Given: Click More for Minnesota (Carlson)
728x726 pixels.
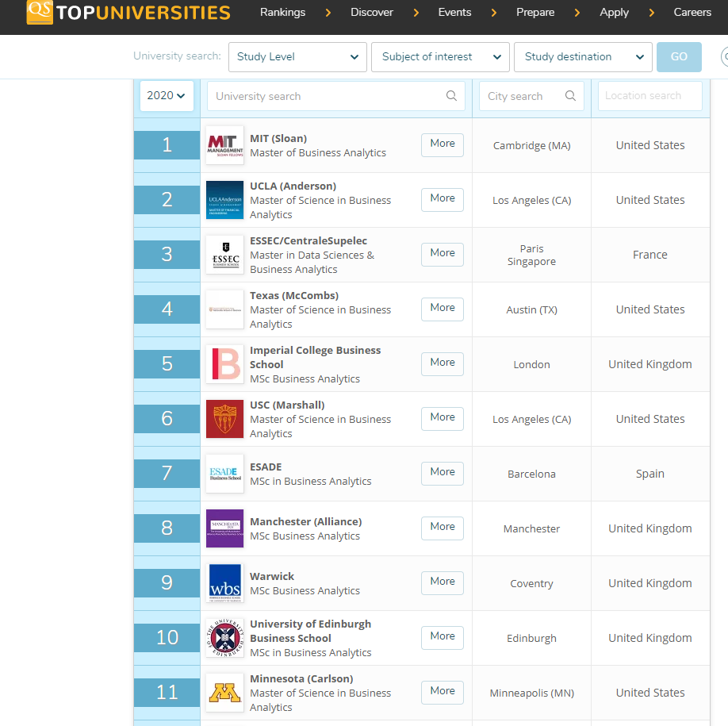Looking at the screenshot, I should [x=443, y=693].
